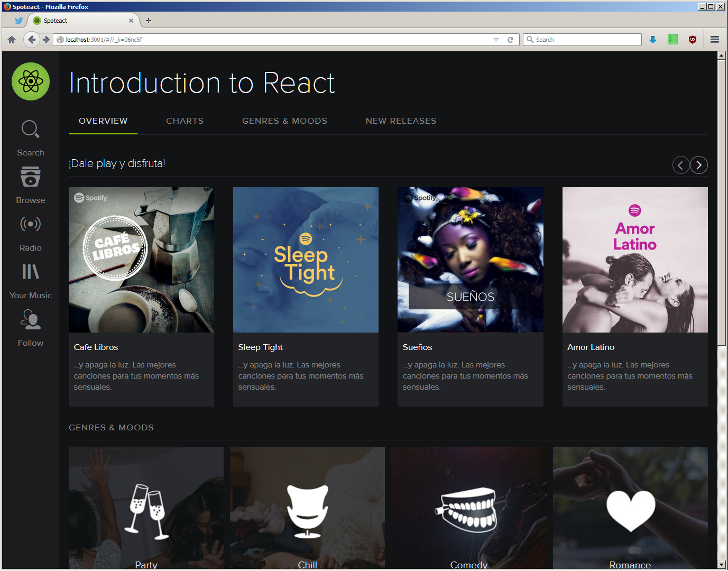Click the Amor Latino description text
The height and width of the screenshot is (571, 728).
tap(630, 376)
